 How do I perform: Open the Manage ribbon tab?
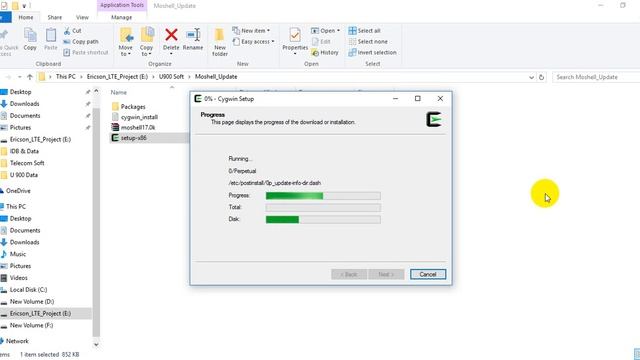(x=122, y=17)
